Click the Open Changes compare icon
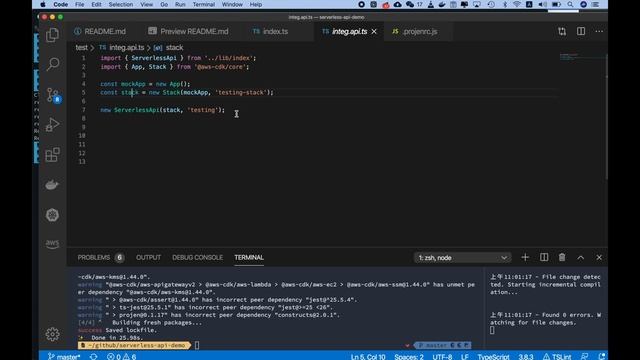Screen dimensions: 640x360 click(x=562, y=31)
